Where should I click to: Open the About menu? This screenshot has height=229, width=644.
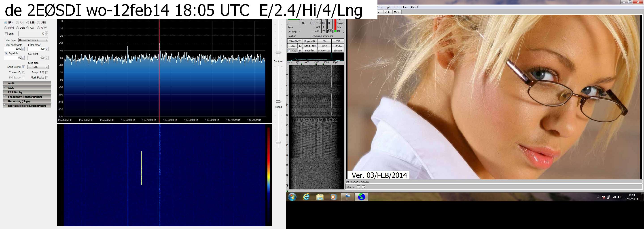414,7
